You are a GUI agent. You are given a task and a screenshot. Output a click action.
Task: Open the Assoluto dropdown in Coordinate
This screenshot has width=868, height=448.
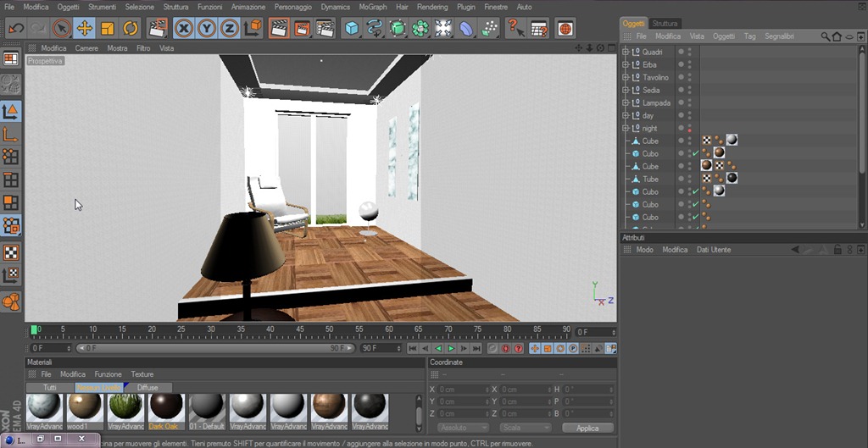point(464,428)
